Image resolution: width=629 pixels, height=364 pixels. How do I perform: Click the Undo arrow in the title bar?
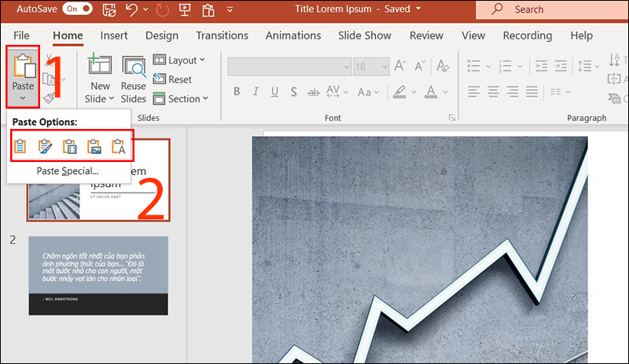(x=133, y=9)
